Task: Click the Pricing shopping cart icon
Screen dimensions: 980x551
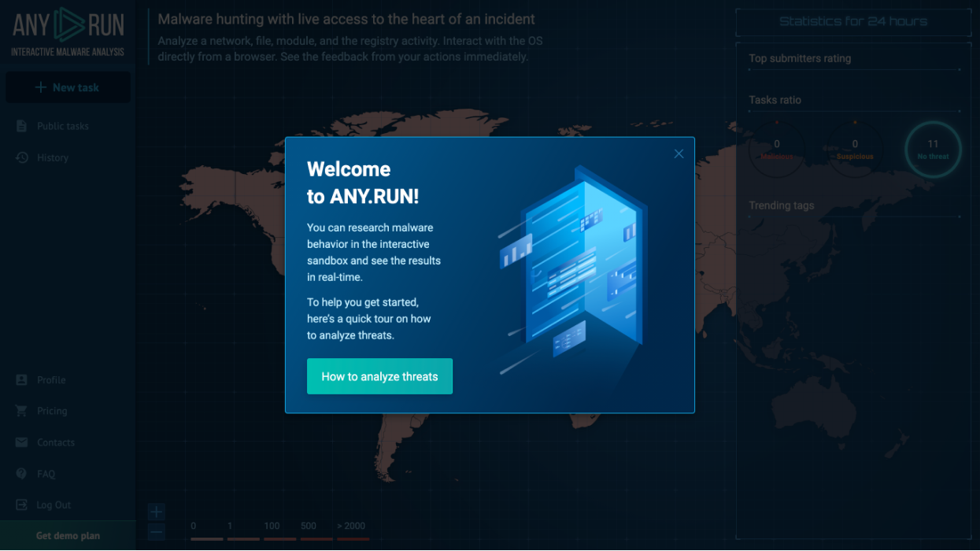Action: [22, 411]
